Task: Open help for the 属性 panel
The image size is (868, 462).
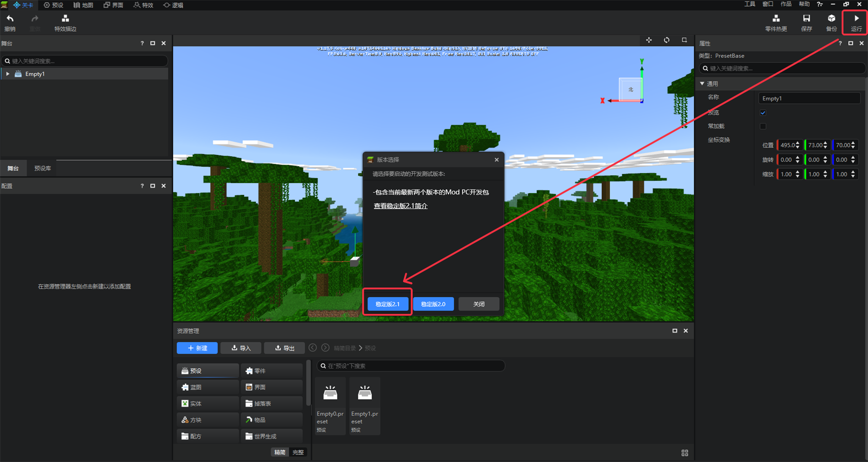Action: (x=840, y=44)
